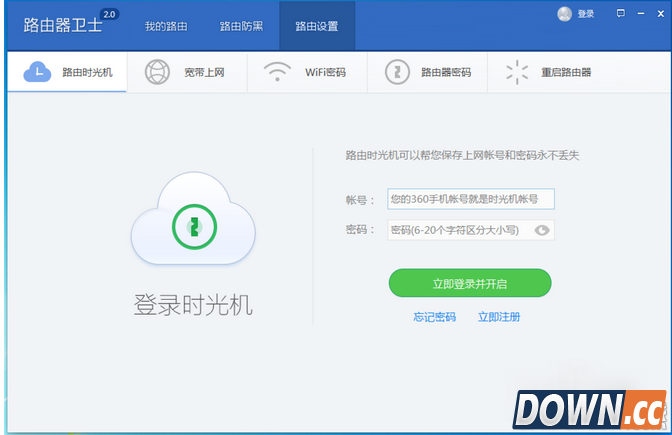Screen dimensions: 672x435
Task: Click the 密码： label
Action: [360, 230]
